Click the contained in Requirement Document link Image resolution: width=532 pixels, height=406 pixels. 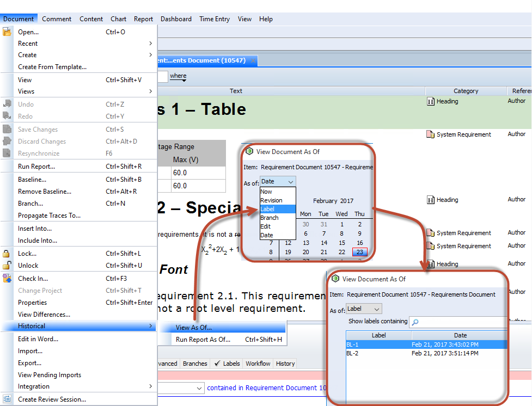pos(267,388)
